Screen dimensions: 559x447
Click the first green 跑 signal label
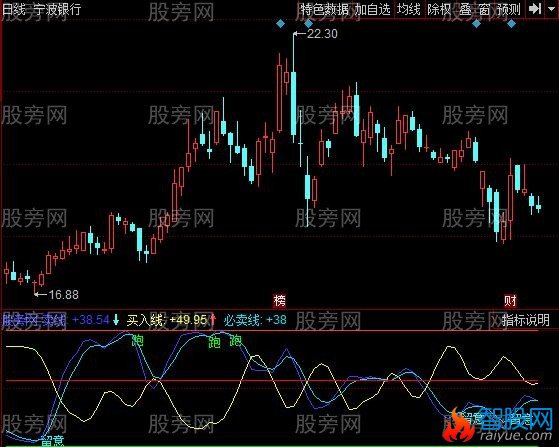tap(137, 340)
